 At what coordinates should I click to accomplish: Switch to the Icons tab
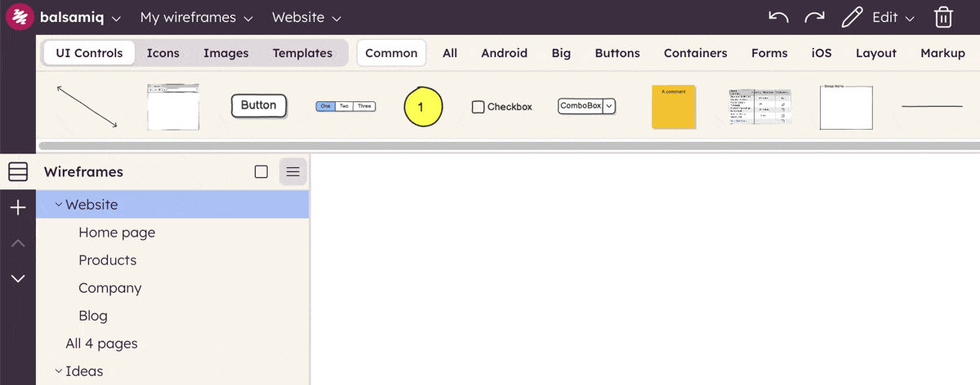[163, 53]
